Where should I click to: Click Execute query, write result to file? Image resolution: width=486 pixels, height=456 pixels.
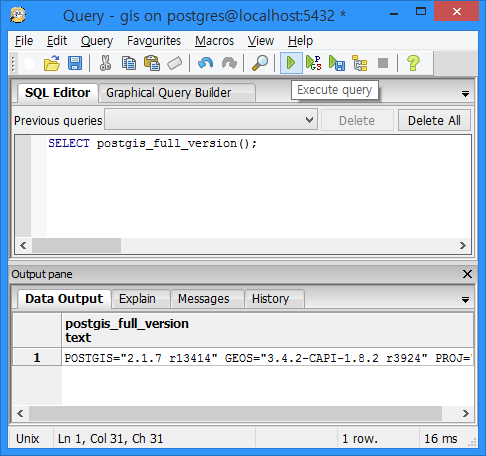[336, 63]
